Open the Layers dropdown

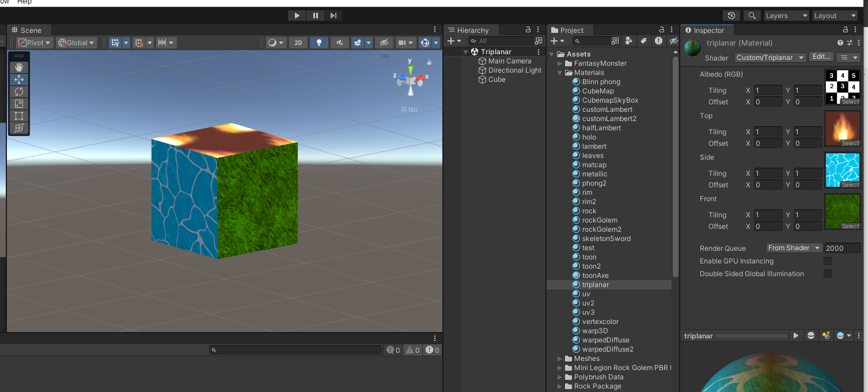tap(786, 16)
